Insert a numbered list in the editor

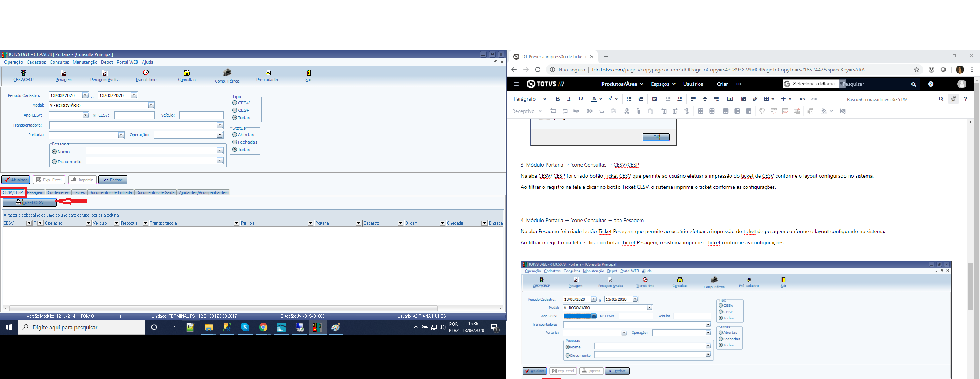(x=641, y=99)
